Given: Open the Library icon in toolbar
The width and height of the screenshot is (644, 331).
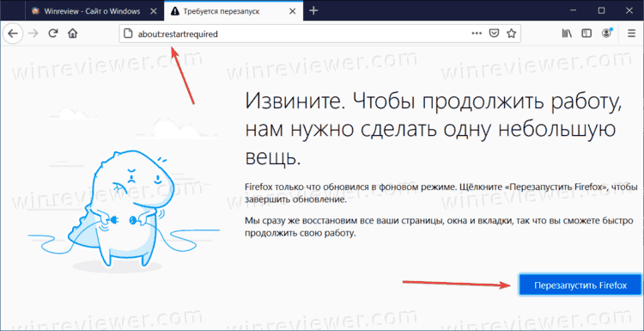Looking at the screenshot, I should (x=568, y=34).
